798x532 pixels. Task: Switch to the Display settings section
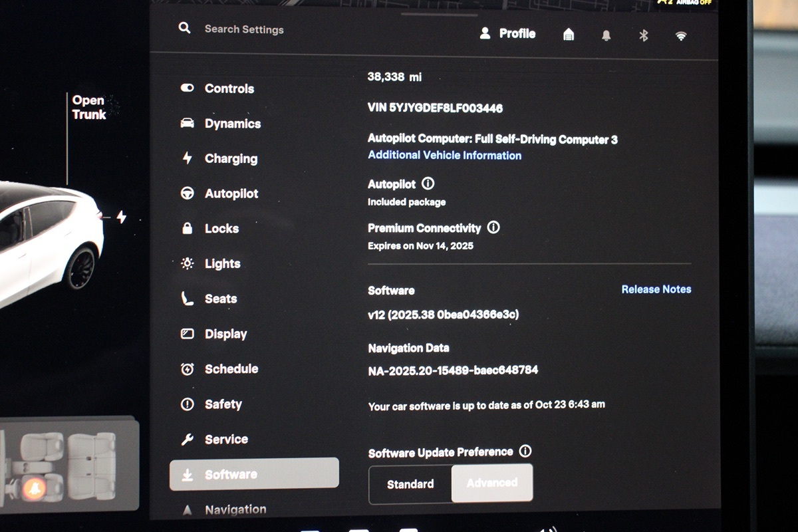point(225,334)
